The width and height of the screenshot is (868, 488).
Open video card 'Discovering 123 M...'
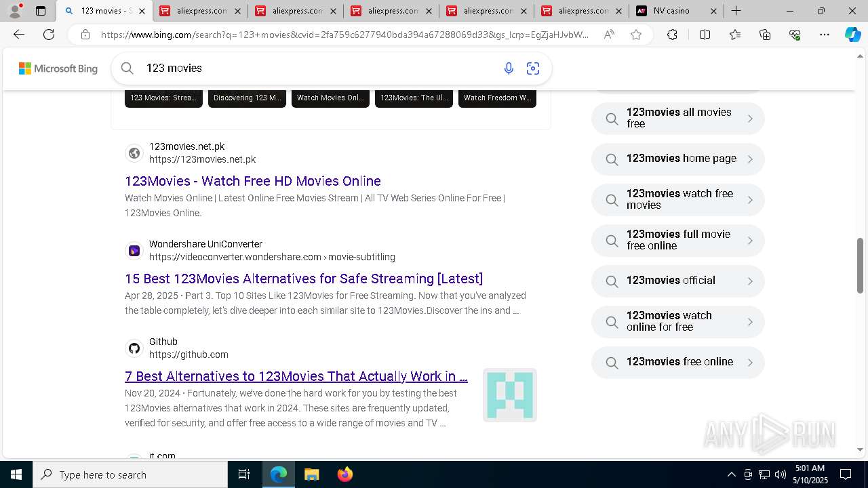[x=247, y=98]
